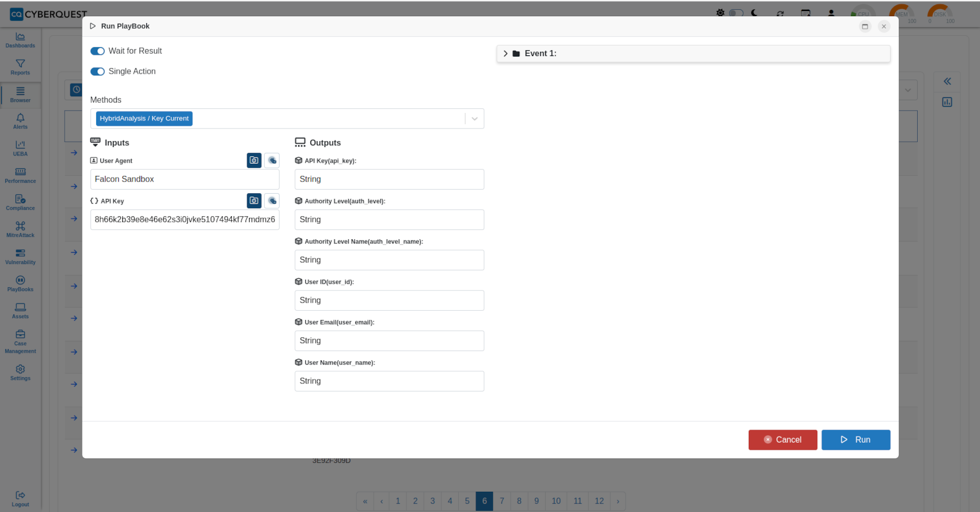Click the API Key(api_key) output field
This screenshot has width=980, height=512.
point(390,179)
